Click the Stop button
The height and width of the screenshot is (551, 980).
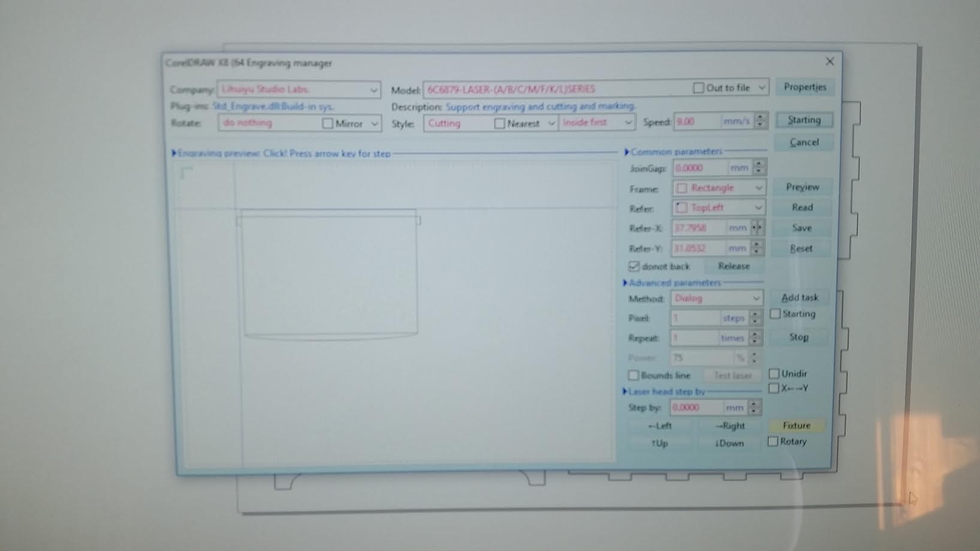click(x=799, y=337)
